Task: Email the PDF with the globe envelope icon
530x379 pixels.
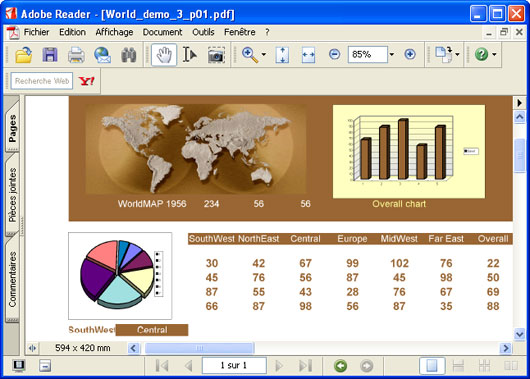Action: (102, 55)
